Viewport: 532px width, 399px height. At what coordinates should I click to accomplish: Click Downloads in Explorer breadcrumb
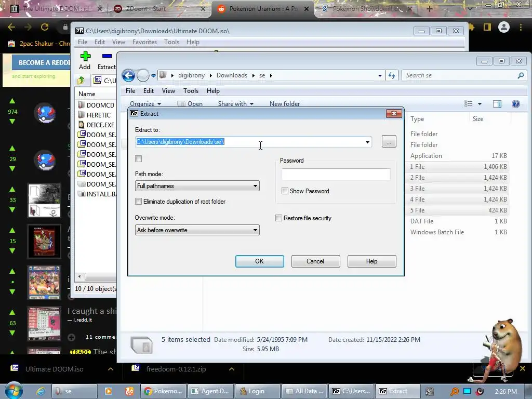[x=232, y=75]
